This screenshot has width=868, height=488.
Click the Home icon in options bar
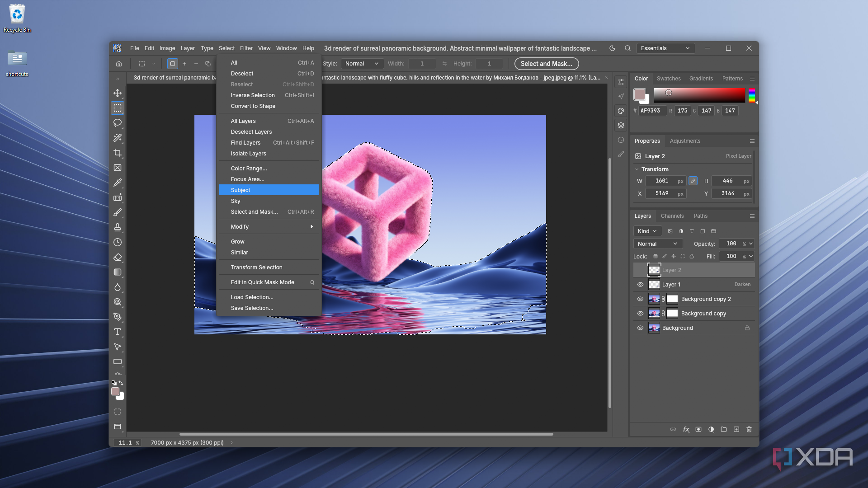click(119, 64)
